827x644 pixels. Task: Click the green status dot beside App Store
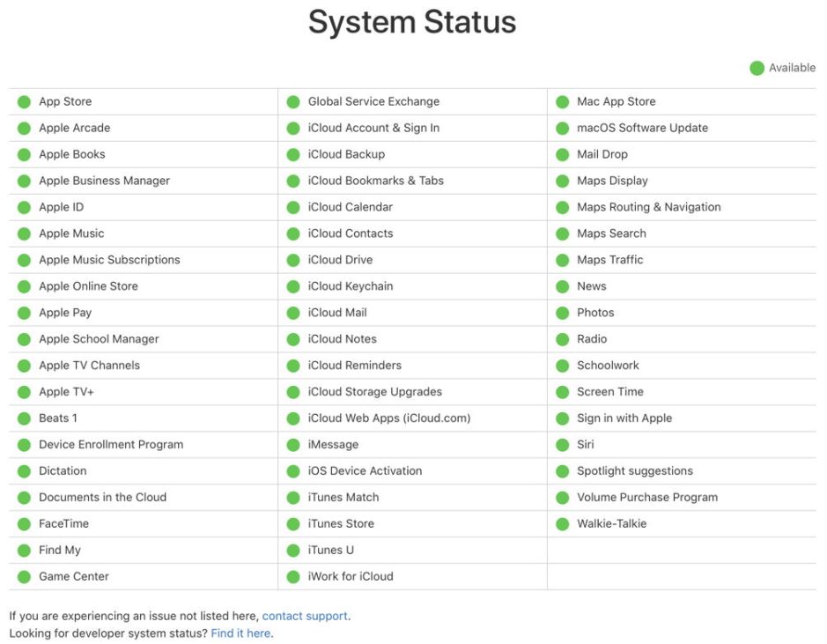click(24, 102)
